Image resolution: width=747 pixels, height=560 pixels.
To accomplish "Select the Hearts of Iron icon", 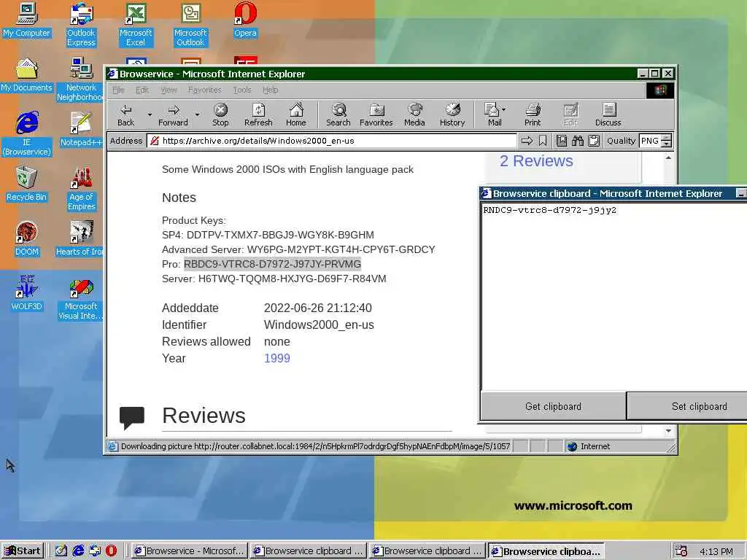I will pyautogui.click(x=80, y=239).
